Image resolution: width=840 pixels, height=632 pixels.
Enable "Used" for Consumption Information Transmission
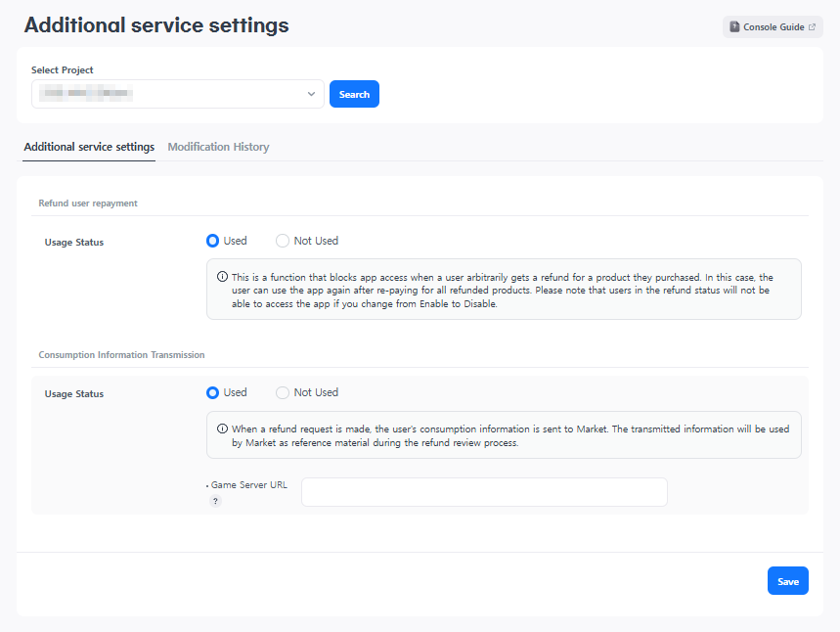tap(213, 392)
